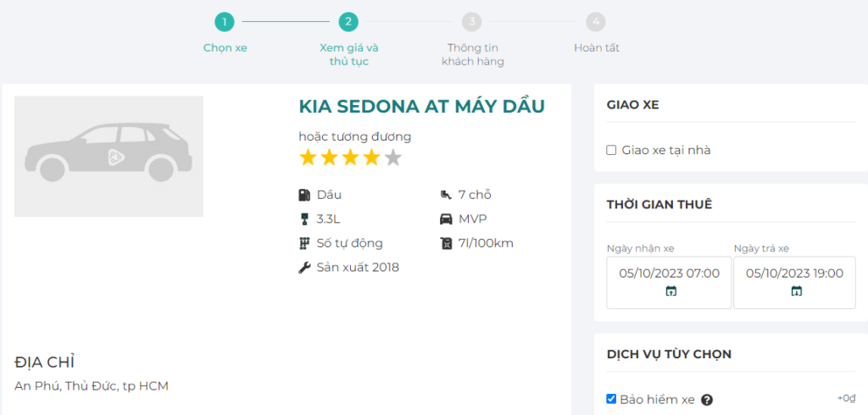Click the car placeholder thumbnail image
Viewport: 868px width, 415px height.
(108, 157)
